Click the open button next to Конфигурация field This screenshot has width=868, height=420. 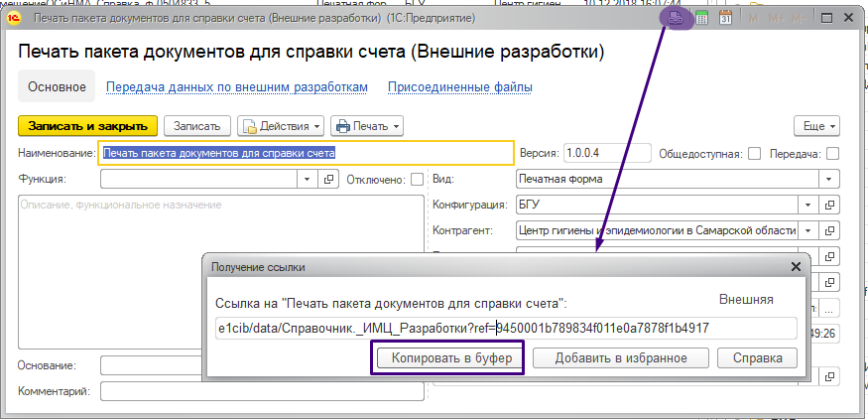coord(831,205)
